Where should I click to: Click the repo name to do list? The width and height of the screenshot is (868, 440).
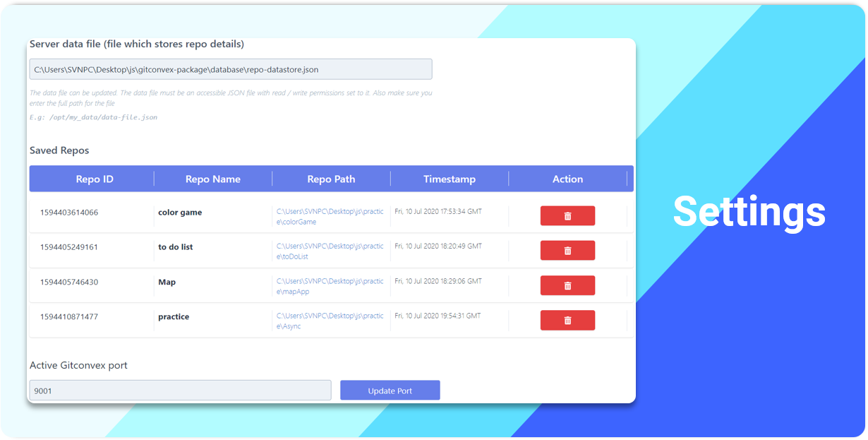point(176,247)
